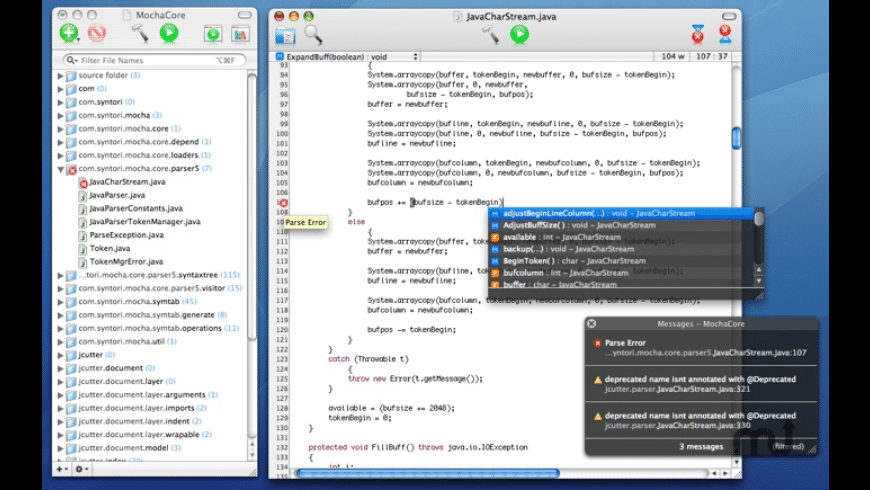Click the red error marker on line 107

[283, 203]
